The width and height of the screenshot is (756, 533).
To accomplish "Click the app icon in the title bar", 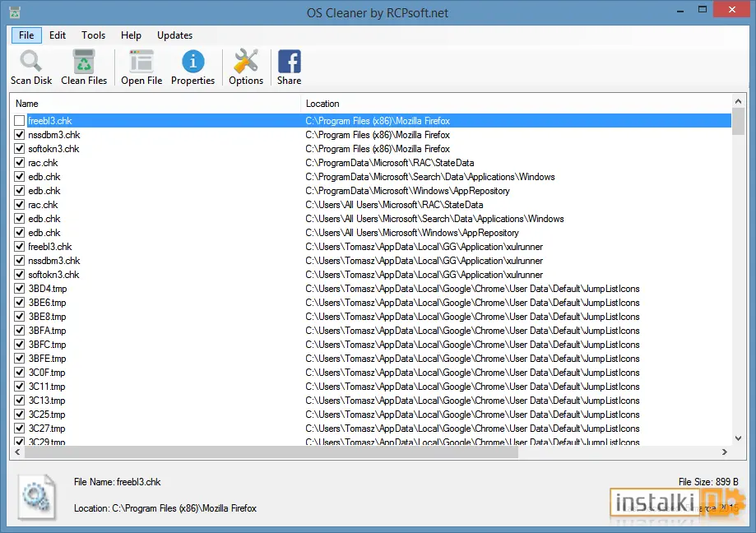I will point(15,12).
